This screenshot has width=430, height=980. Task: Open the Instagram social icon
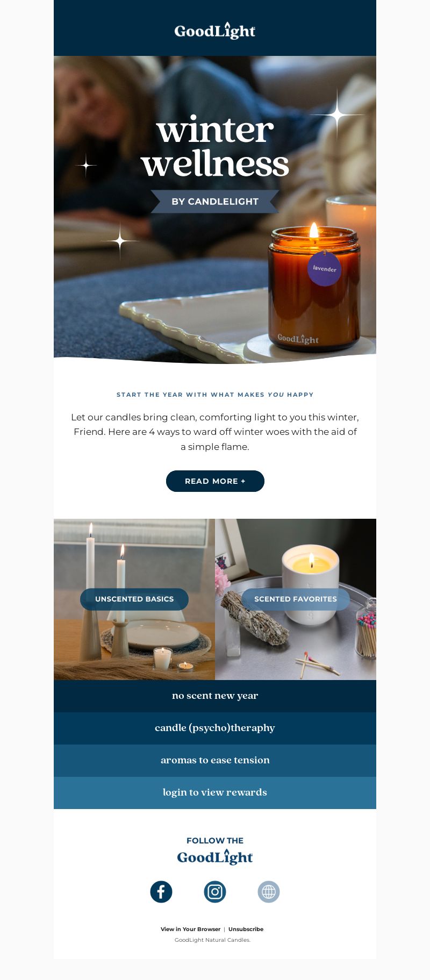[x=215, y=892]
